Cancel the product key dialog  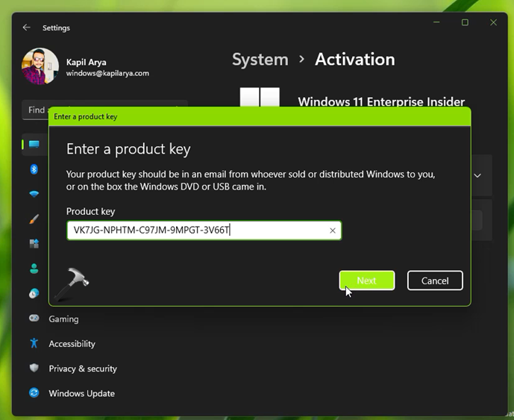coord(435,280)
